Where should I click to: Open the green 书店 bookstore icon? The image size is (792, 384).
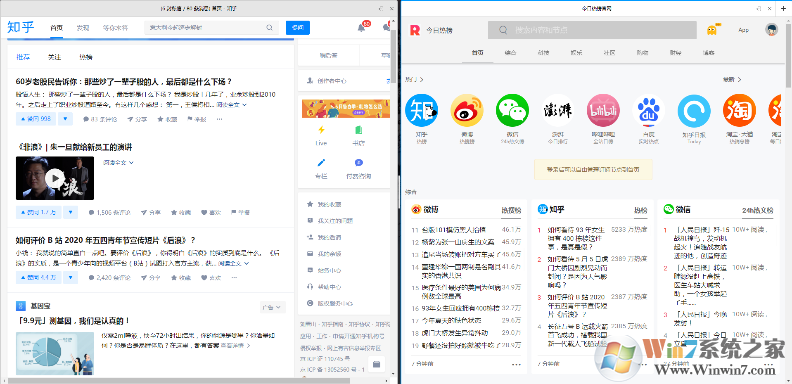[359, 130]
